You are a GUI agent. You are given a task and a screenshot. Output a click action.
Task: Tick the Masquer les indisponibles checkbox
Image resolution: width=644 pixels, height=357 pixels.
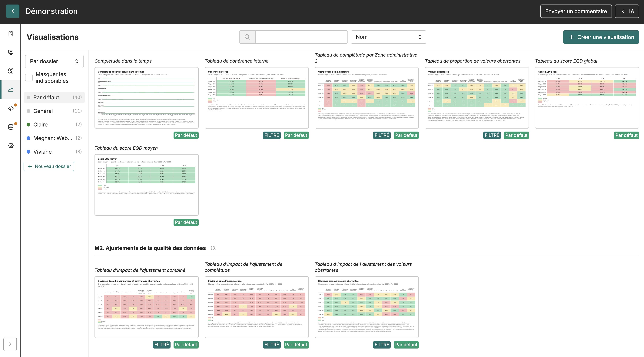coord(29,78)
